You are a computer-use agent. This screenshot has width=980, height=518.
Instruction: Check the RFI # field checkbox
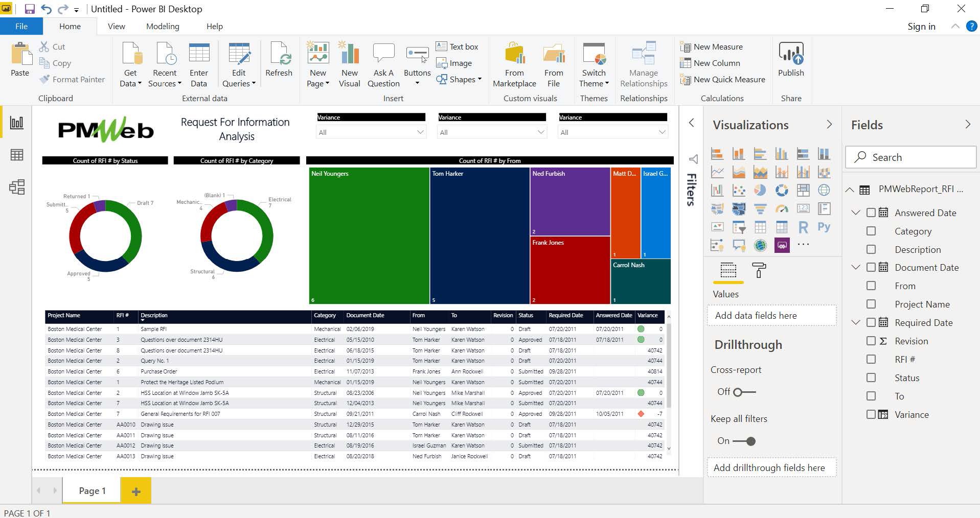click(x=871, y=359)
